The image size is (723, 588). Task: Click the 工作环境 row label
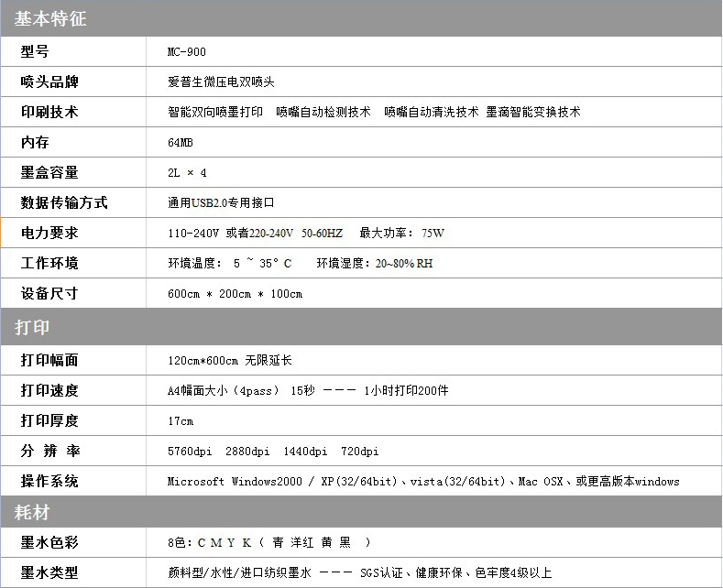[49, 263]
